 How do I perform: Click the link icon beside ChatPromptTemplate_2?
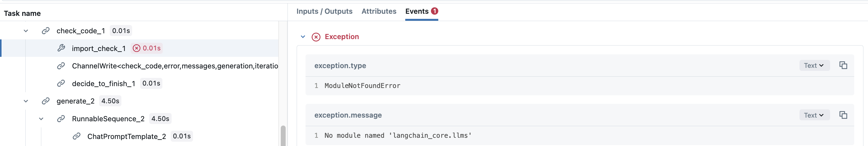tap(76, 136)
